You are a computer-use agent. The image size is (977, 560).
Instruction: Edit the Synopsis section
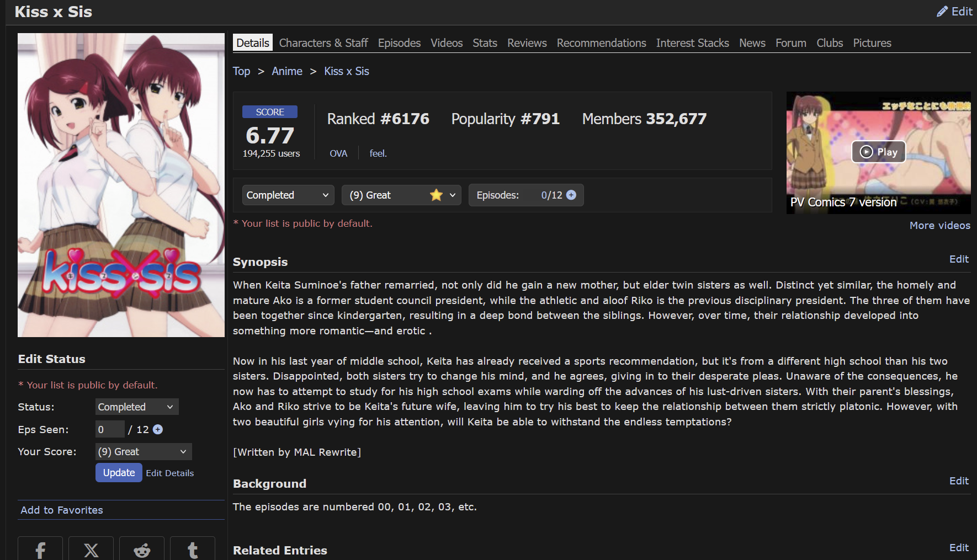tap(959, 259)
